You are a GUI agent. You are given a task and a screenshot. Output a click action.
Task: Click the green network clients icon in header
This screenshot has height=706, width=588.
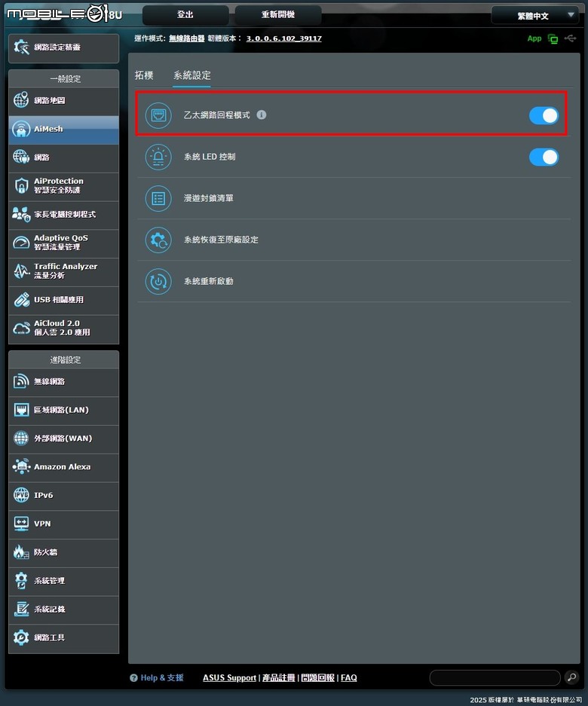(553, 38)
